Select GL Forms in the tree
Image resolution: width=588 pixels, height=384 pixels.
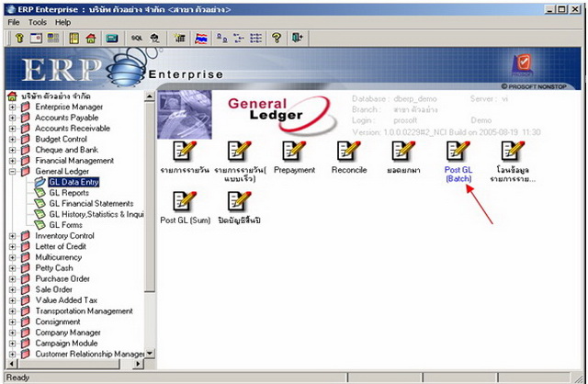[x=65, y=225]
